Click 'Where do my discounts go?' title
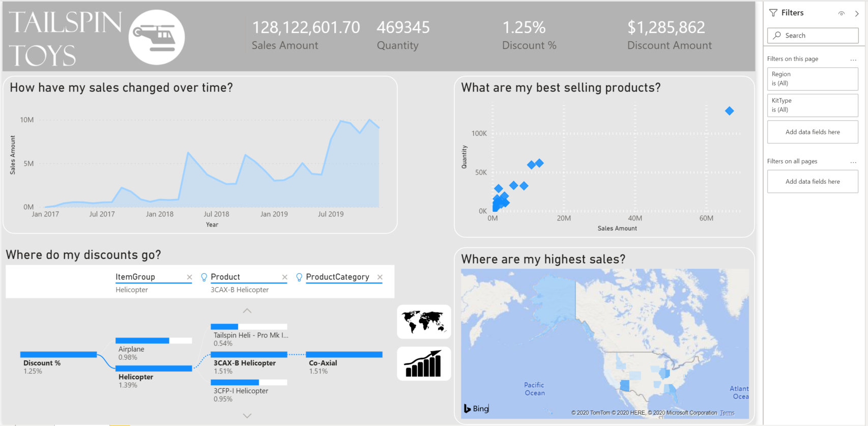Viewport: 868px width, 426px height. pyautogui.click(x=83, y=255)
